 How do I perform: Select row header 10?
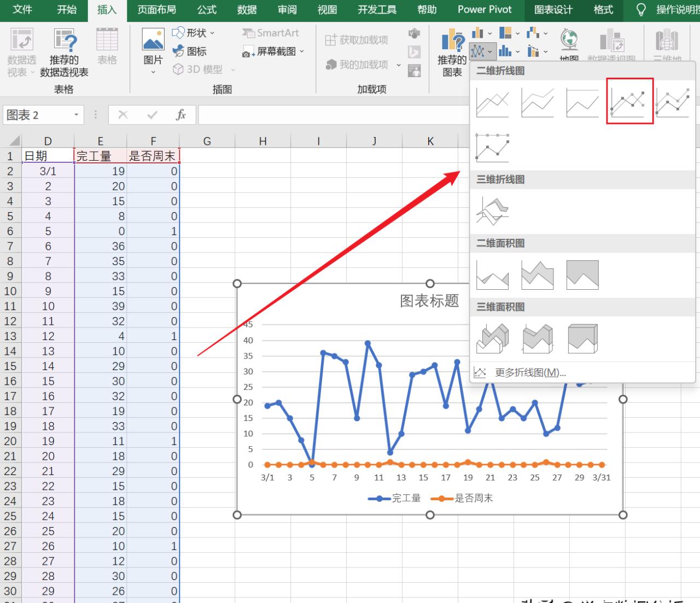(10, 291)
